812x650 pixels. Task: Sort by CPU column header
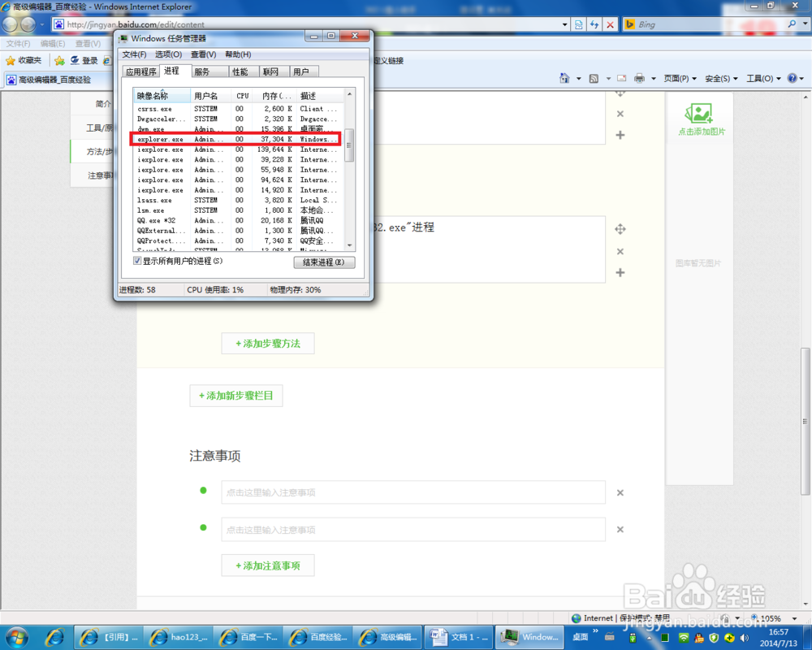click(x=242, y=96)
